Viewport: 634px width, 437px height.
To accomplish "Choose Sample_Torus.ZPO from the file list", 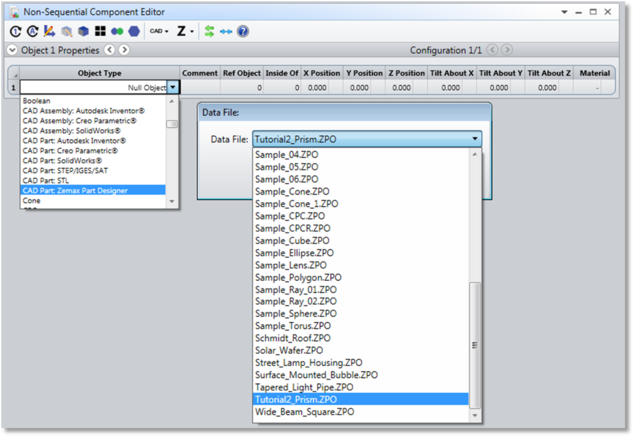I will point(292,326).
